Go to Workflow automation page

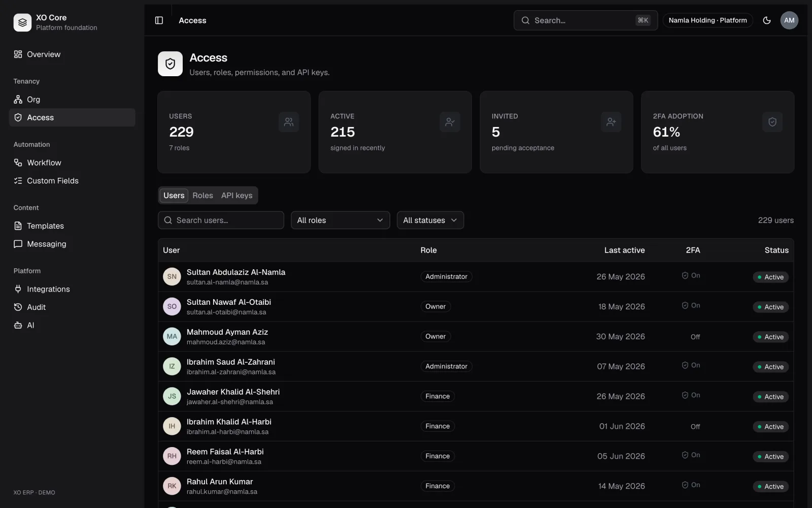(72, 163)
